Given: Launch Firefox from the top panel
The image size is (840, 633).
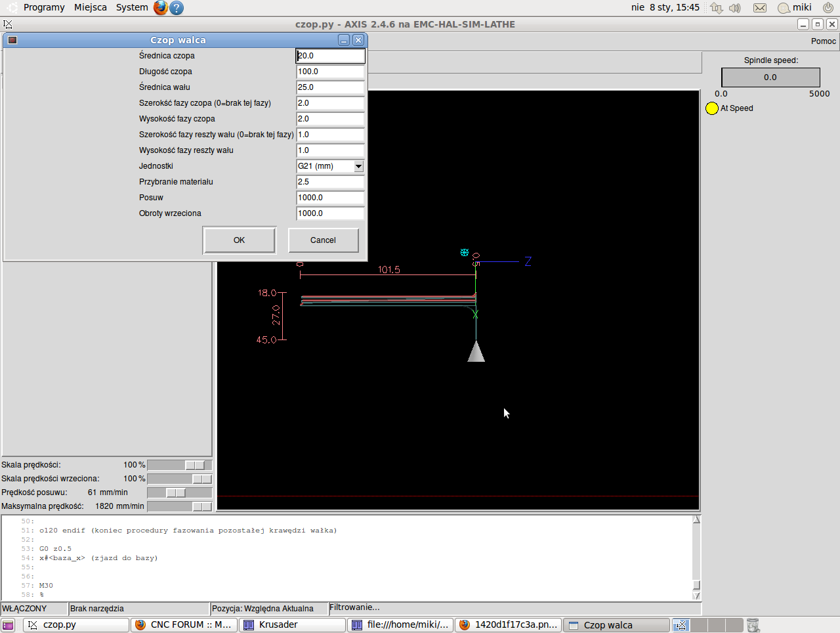Looking at the screenshot, I should pos(161,8).
